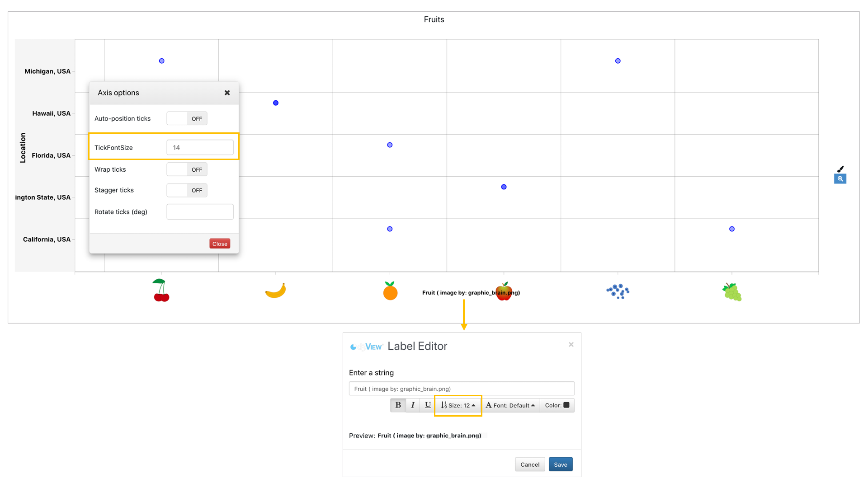868x488 pixels.
Task: Open the Font Default dropdown
Action: point(510,405)
